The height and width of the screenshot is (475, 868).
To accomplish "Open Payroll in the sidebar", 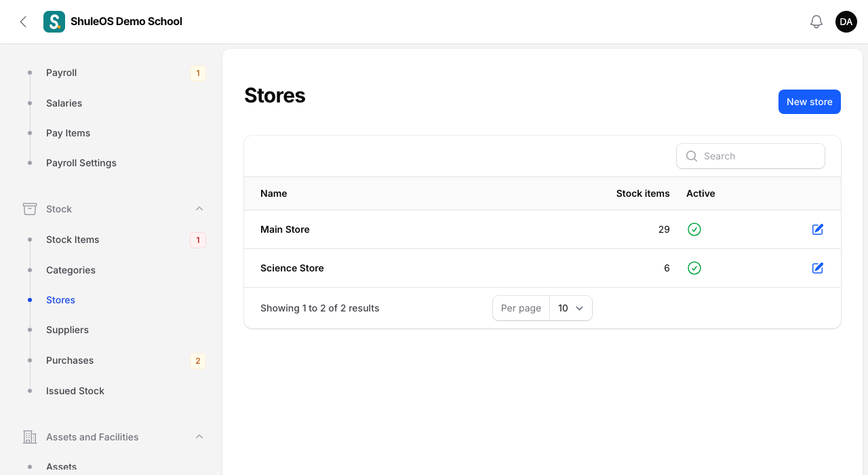I will click(x=61, y=73).
